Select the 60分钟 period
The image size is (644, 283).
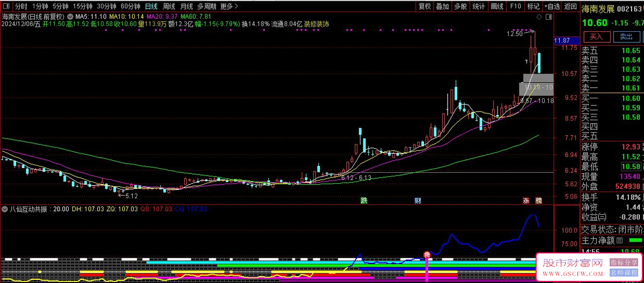click(130, 6)
